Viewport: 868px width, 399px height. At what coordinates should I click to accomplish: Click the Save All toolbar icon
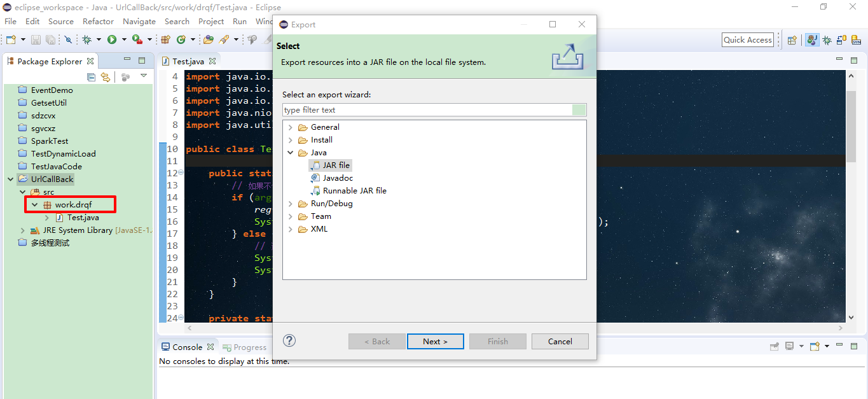click(x=50, y=39)
